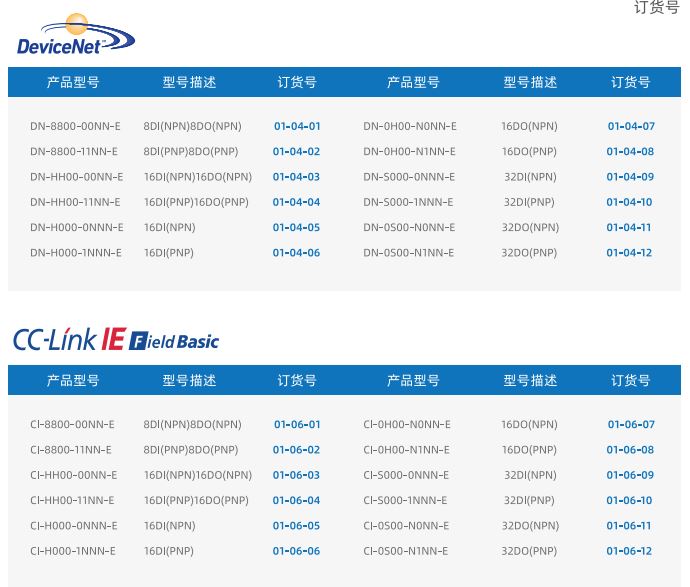This screenshot has height=587, width=690.
Task: Open order number 01-04-04
Action: coord(296,202)
